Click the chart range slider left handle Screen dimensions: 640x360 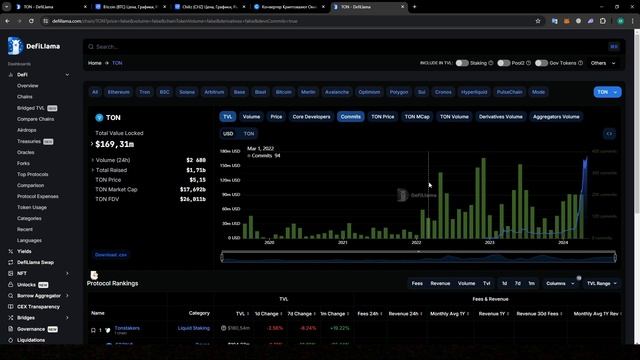[222, 257]
